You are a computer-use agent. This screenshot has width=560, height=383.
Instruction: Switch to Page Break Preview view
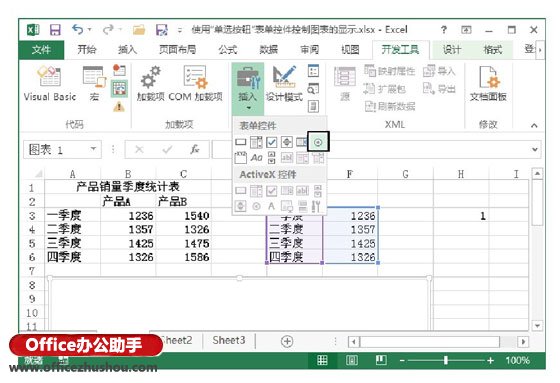coord(381,360)
